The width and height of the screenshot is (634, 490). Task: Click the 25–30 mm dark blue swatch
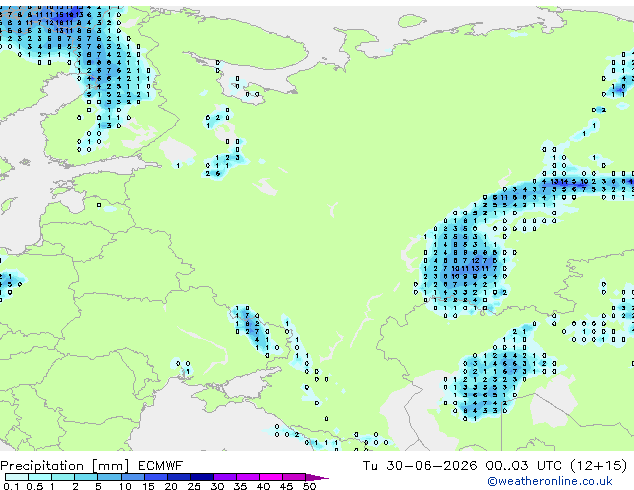[x=202, y=477]
